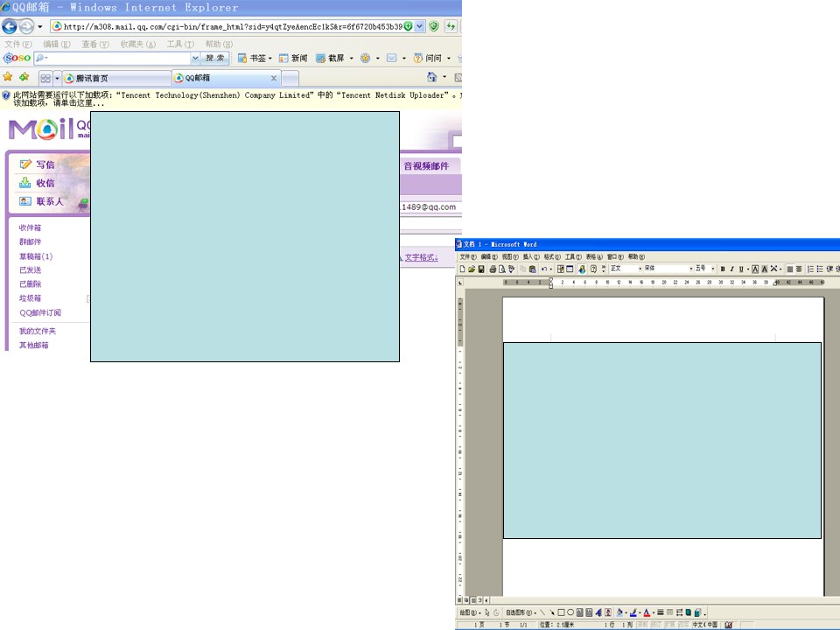Click 3-D Style icon in drawing toolbar
This screenshot has width=840, height=630.
[697, 612]
